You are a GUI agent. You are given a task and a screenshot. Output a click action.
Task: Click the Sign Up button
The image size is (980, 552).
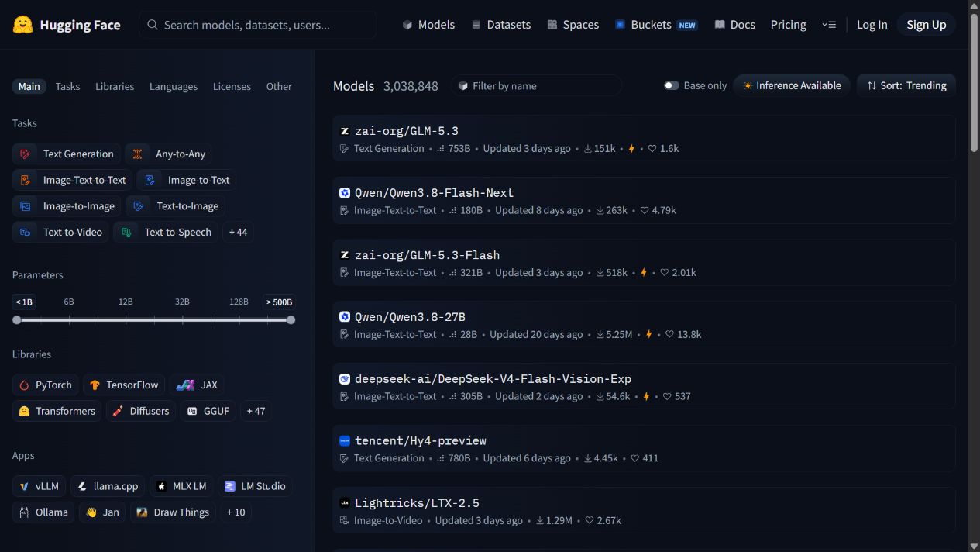[927, 25]
